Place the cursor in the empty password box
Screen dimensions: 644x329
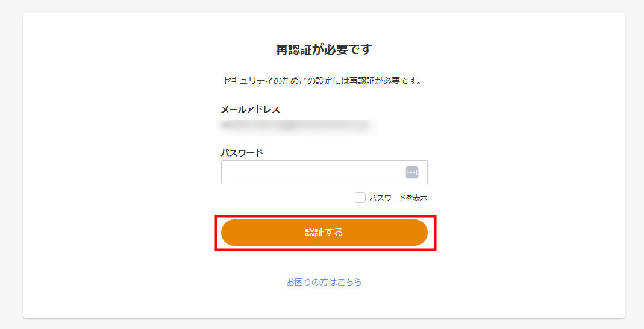click(310, 172)
